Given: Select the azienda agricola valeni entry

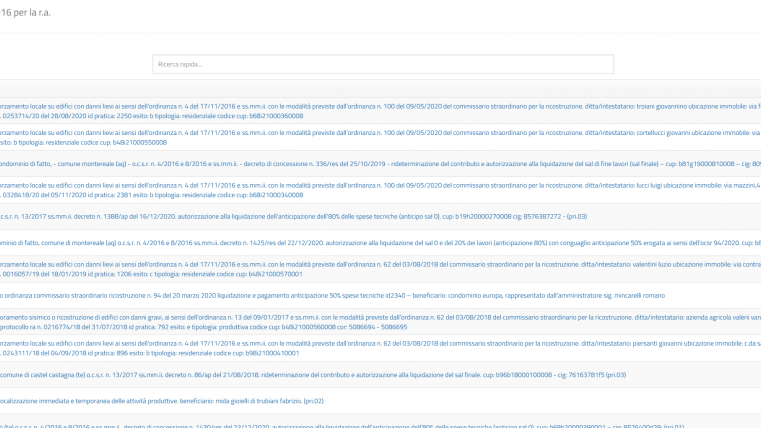Looking at the screenshot, I should coord(380,317).
